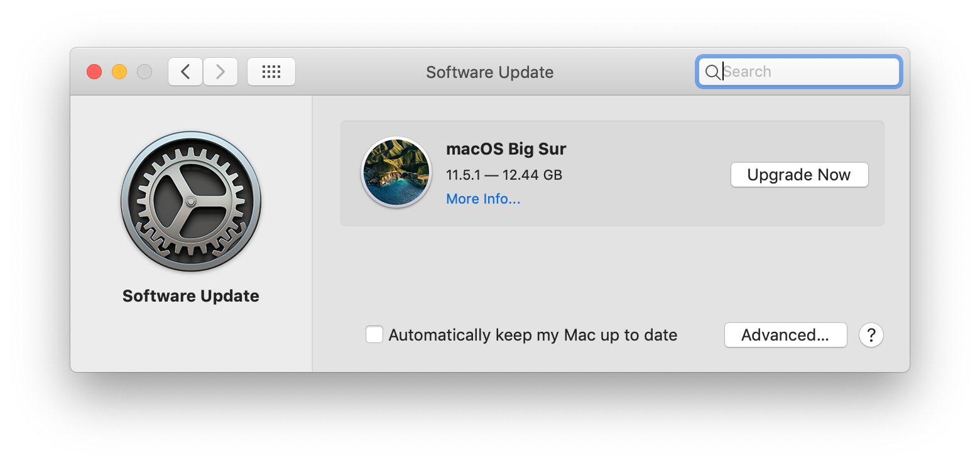The image size is (980, 465).
Task: Enable Automatically keep my Mac up to date
Action: pos(374,334)
